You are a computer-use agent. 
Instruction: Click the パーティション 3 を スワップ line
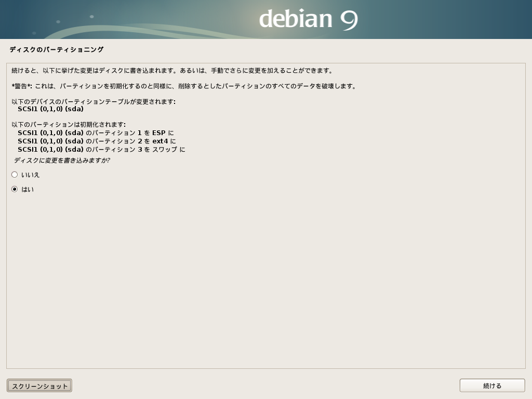pyautogui.click(x=101, y=150)
